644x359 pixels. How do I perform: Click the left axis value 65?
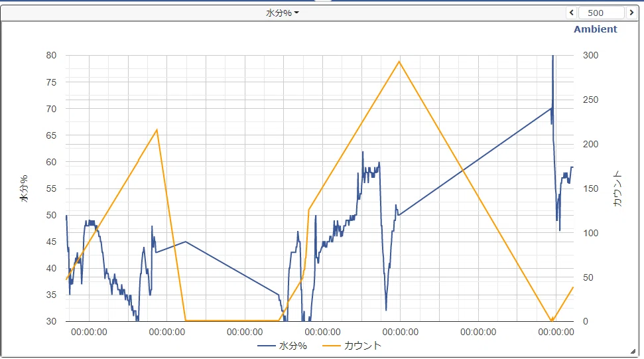[51, 135]
